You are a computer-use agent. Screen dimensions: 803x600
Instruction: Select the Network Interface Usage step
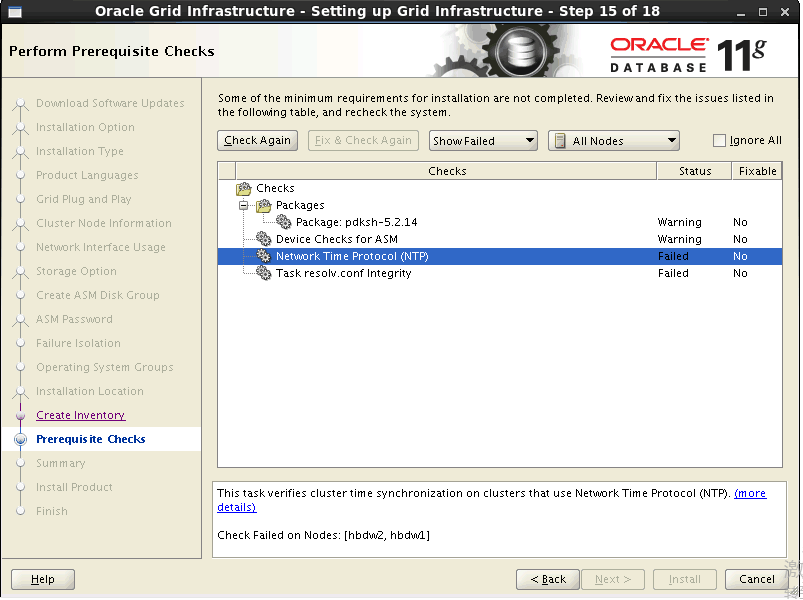click(x=101, y=247)
